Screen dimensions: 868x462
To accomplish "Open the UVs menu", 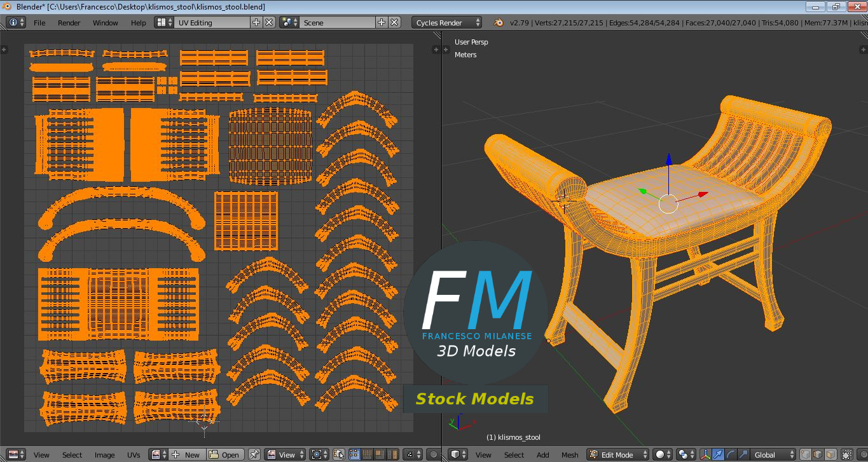I will point(134,454).
